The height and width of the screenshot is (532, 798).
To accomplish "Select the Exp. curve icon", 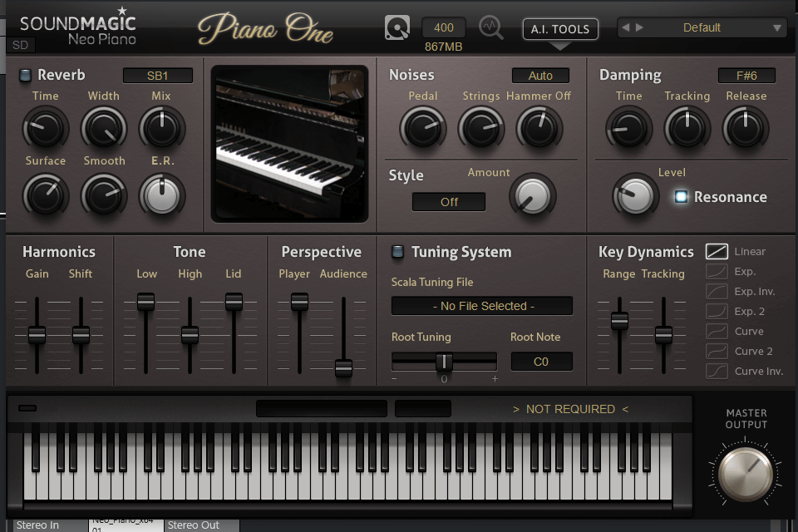I will click(717, 271).
